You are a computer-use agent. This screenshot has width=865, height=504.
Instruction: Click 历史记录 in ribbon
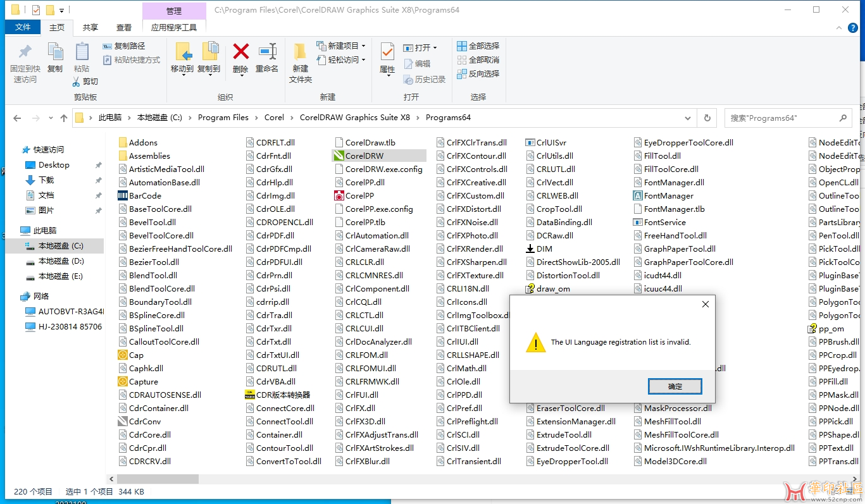point(425,80)
